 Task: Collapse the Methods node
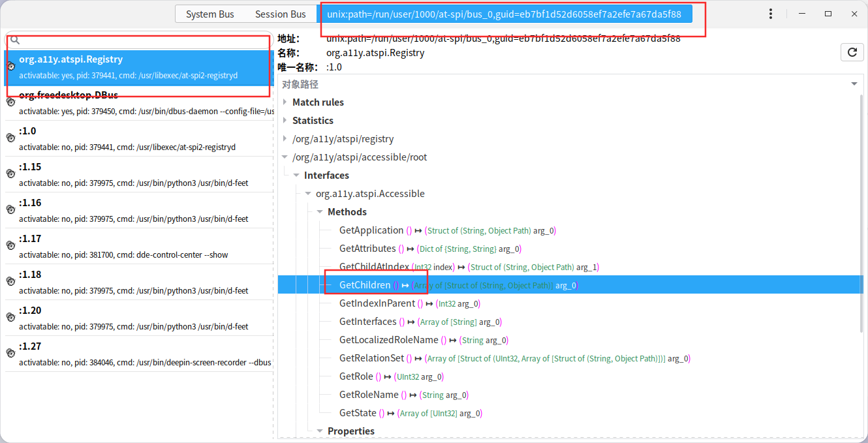[x=320, y=212]
